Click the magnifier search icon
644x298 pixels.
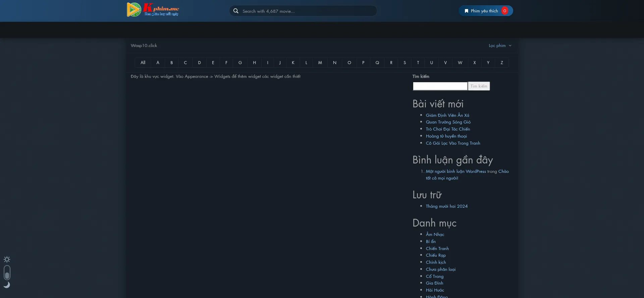coord(236,11)
